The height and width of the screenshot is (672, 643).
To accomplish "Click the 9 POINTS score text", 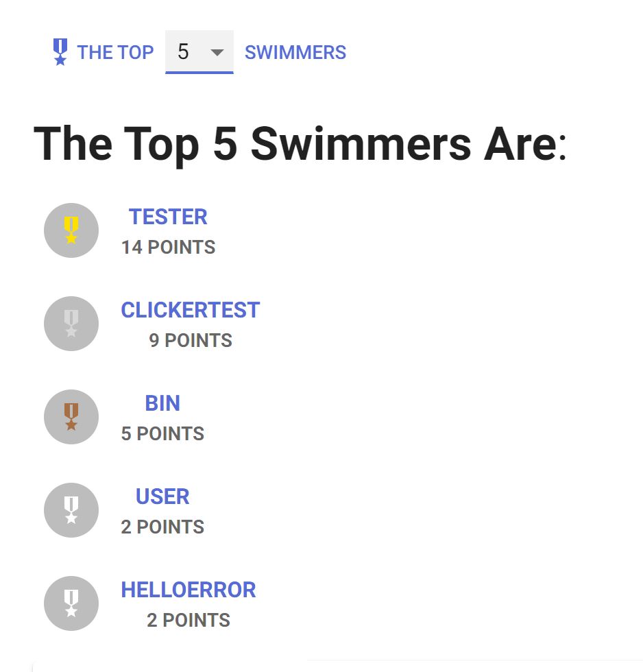I will (191, 340).
